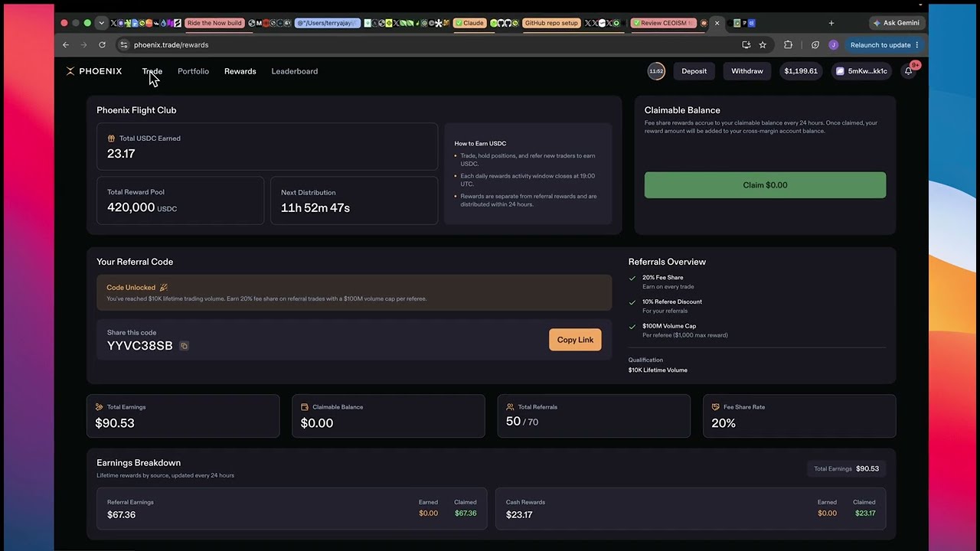Viewport: 980px width, 551px height.
Task: Click the 20% Fee Share checkmark
Action: (632, 279)
